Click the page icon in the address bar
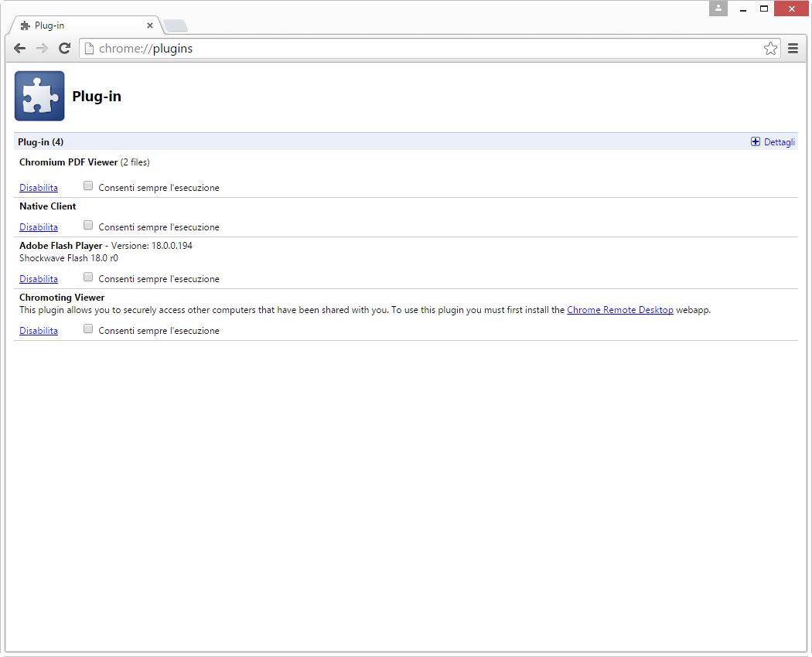The height and width of the screenshot is (657, 812). [x=89, y=48]
